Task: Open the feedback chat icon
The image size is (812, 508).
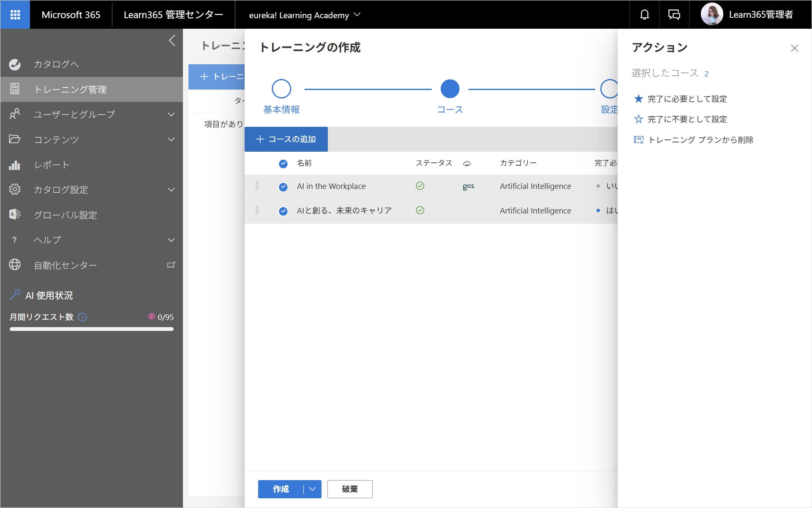Action: [674, 15]
